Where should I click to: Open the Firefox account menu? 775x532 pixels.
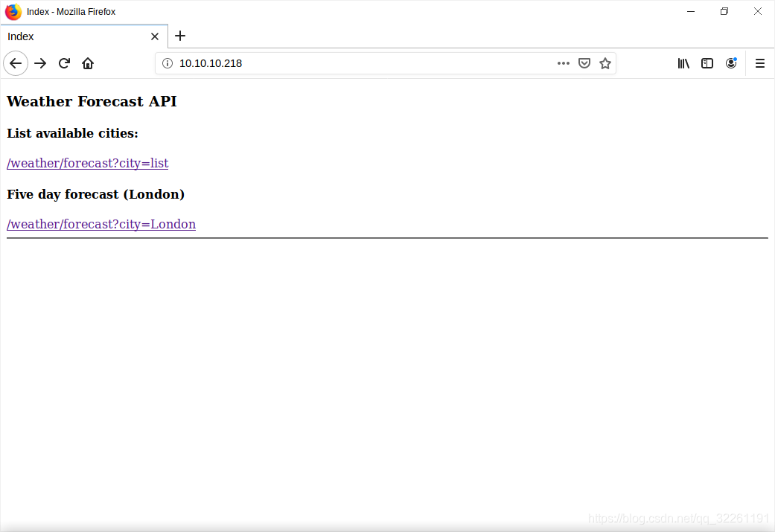pyautogui.click(x=731, y=63)
